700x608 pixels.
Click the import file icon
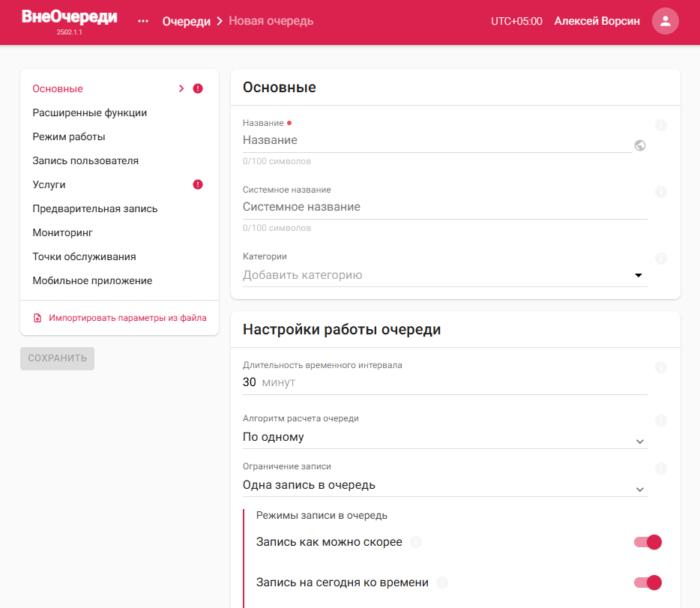(37, 318)
